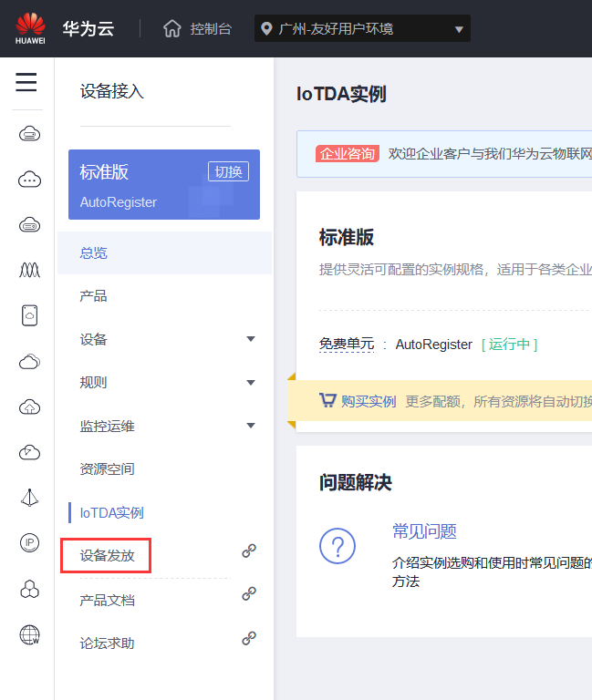Expand the 设备 menu arrow
The height and width of the screenshot is (700, 592).
click(x=251, y=339)
